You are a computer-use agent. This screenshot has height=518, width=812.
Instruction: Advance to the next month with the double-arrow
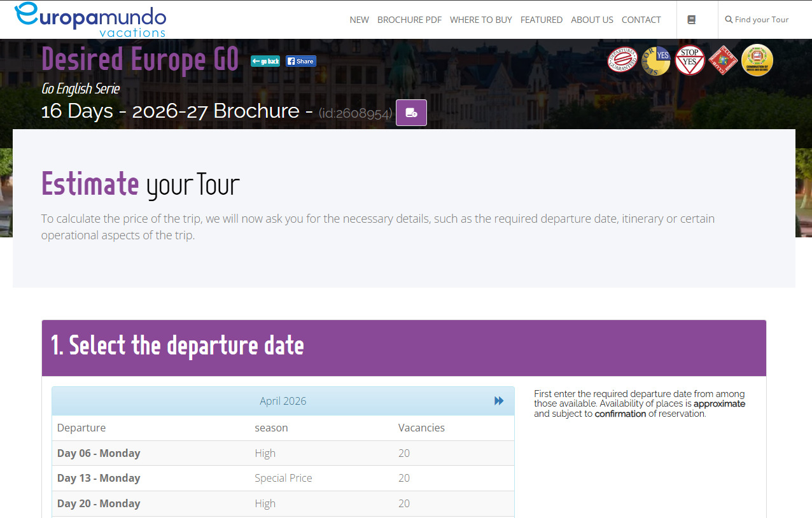click(498, 401)
